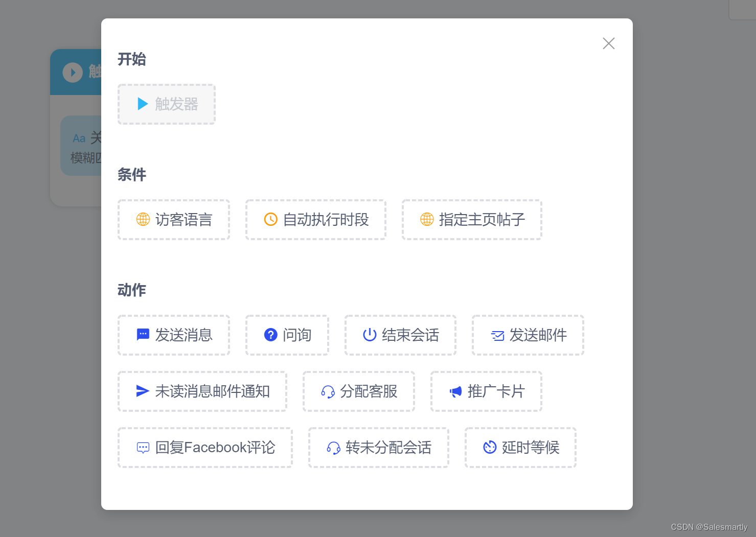Viewport: 756px width, 537px height.
Task: Click the power icon for 结束会话
Action: (x=370, y=335)
